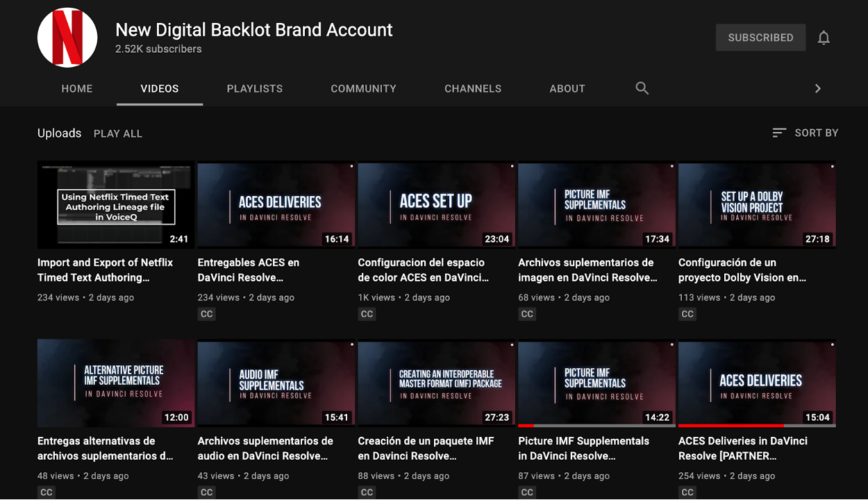The image size is (868, 500).
Task: Click the '68 views • 2 days ago' text
Action: pyautogui.click(x=564, y=297)
